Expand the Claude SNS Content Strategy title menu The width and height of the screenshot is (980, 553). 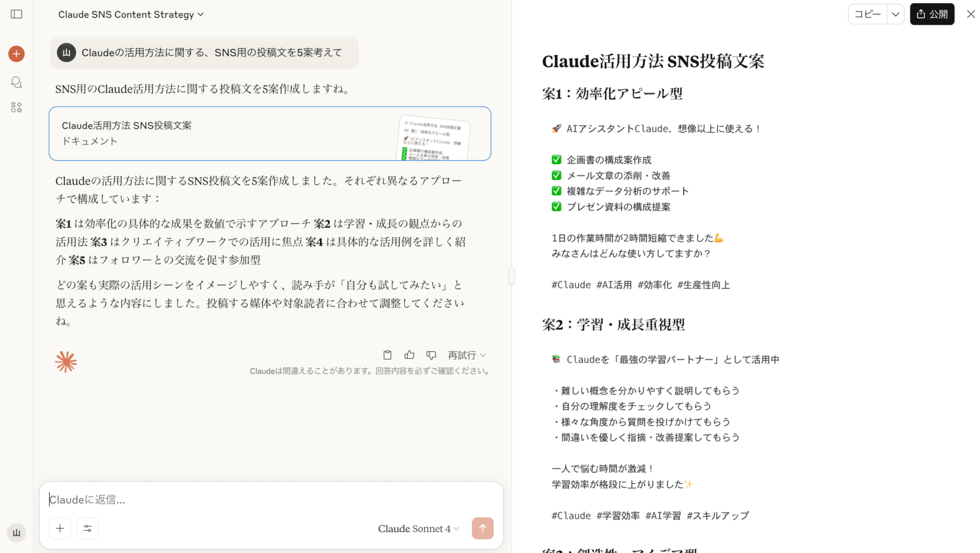coord(131,14)
